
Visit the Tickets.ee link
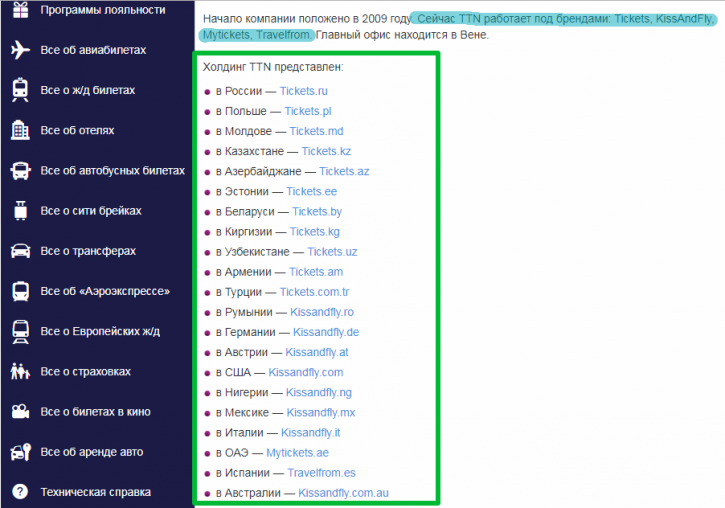tap(311, 191)
